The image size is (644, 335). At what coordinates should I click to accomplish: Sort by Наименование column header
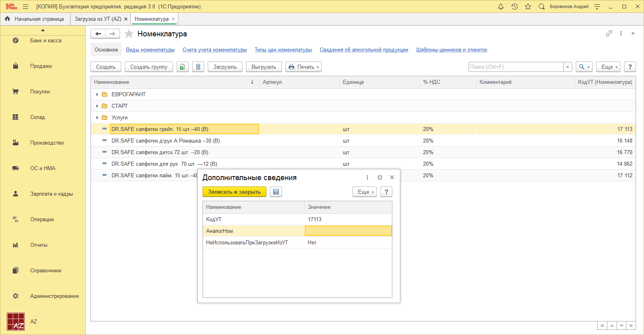(171, 82)
